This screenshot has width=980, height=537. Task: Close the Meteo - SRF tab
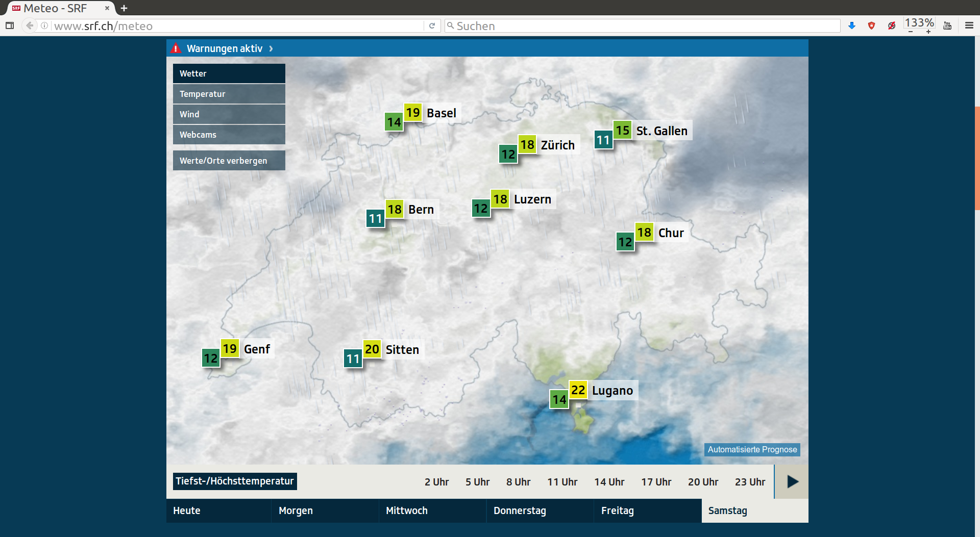point(107,8)
